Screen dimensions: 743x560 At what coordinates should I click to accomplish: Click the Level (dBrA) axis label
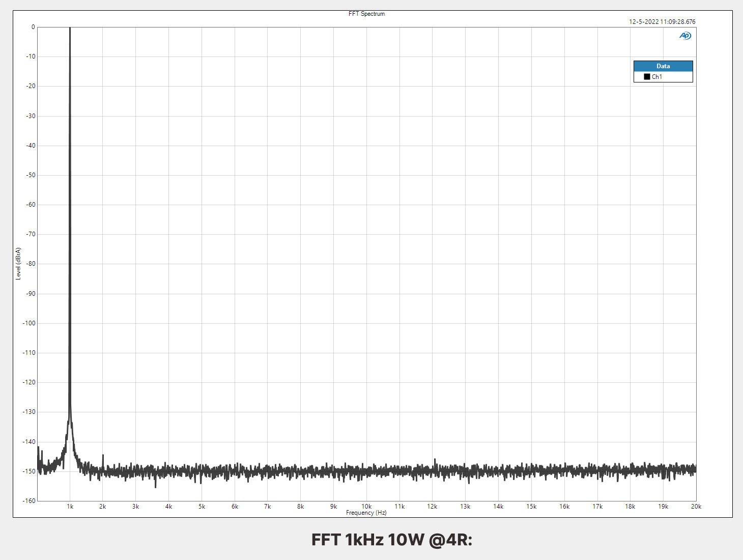[x=18, y=264]
